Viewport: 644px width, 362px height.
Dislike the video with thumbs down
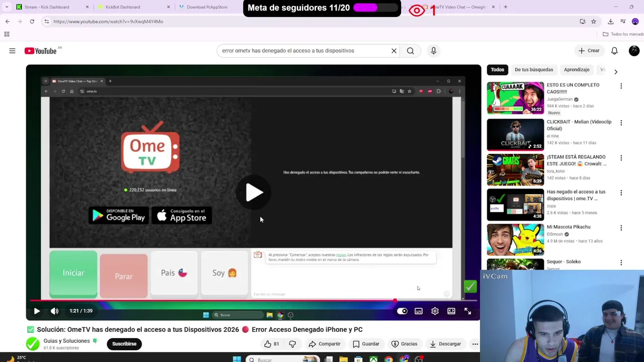pyautogui.click(x=292, y=344)
